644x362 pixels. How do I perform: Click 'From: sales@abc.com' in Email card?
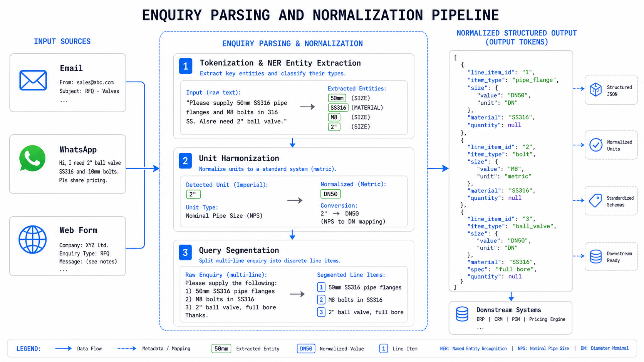(x=87, y=82)
